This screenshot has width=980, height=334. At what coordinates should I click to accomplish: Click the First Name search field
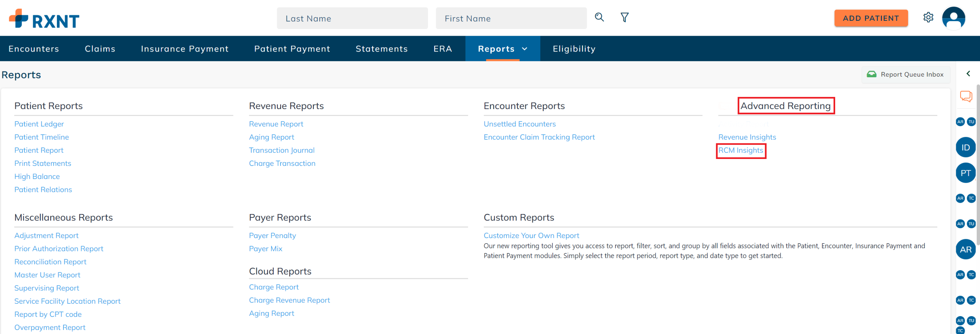click(511, 18)
